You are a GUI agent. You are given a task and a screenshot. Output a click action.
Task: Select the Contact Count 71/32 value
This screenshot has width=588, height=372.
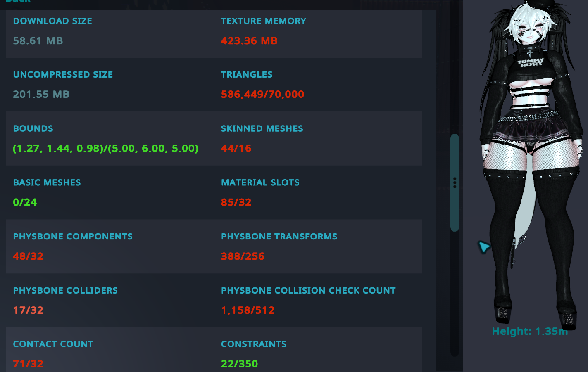28,364
